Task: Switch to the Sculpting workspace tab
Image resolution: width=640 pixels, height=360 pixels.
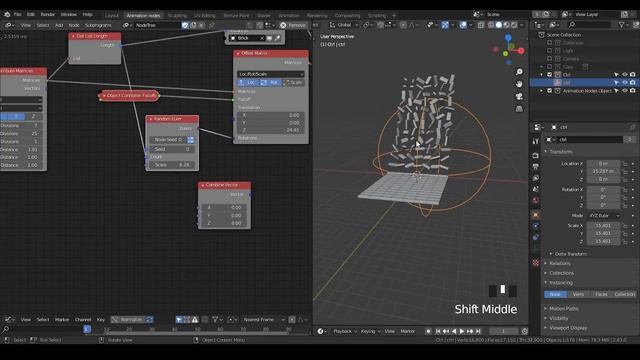Action: 177,16
